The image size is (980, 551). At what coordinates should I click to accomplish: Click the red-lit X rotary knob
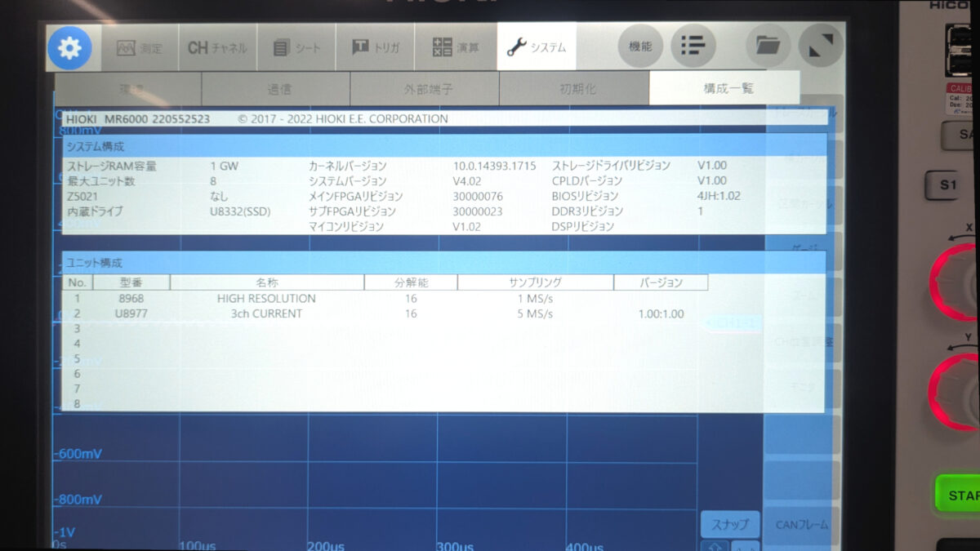955,281
